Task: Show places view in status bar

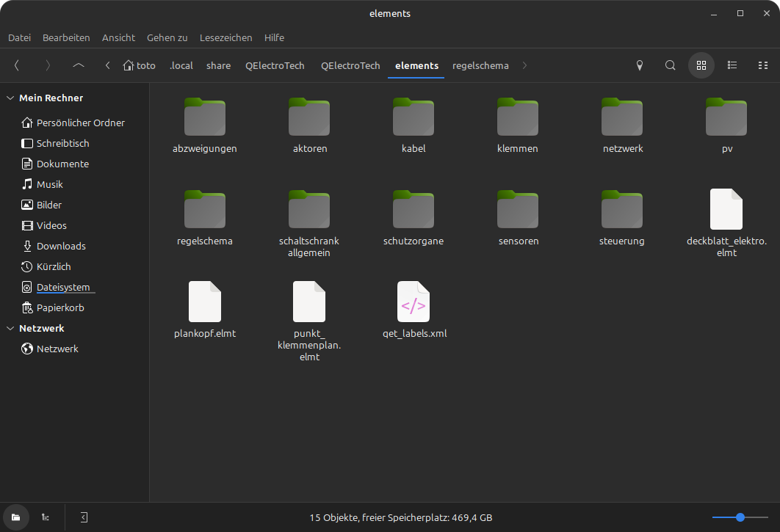Action: 15,517
